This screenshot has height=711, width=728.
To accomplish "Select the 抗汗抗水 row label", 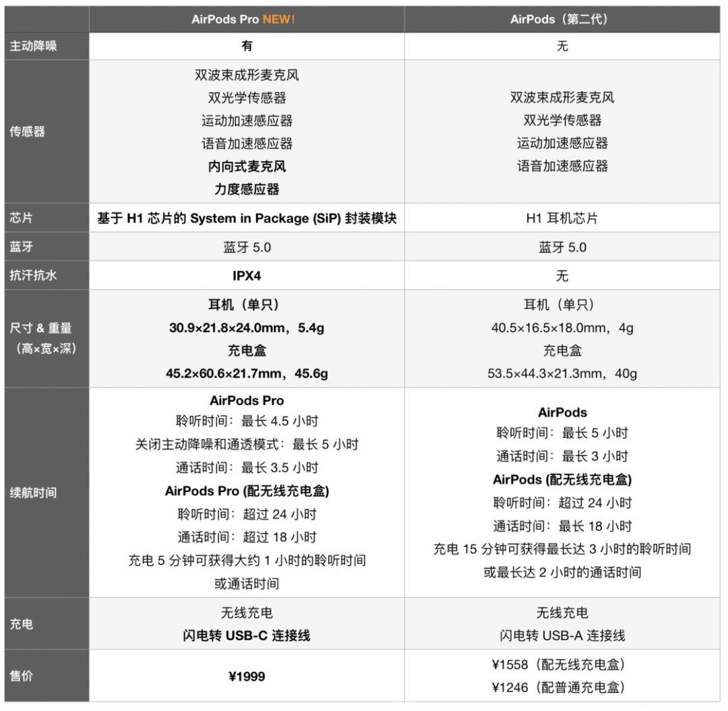I will 34,275.
